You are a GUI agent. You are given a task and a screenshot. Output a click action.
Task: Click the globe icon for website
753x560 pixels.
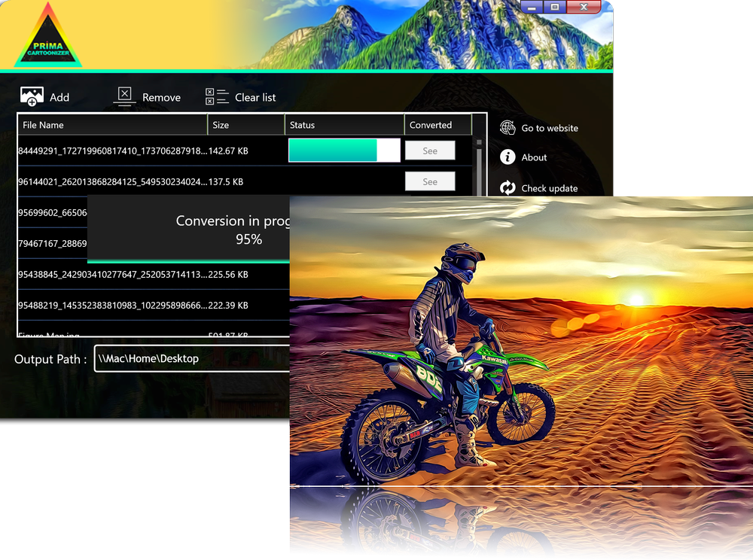pos(508,128)
